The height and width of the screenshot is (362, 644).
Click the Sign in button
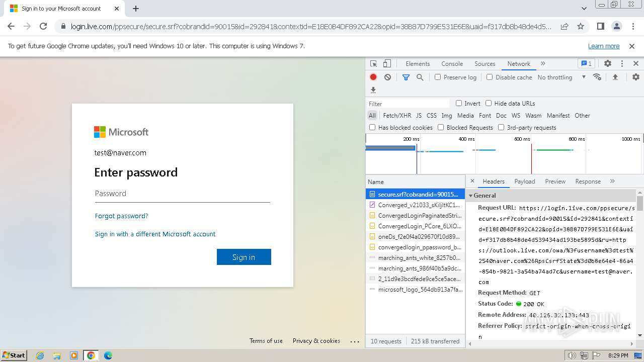[x=244, y=257]
